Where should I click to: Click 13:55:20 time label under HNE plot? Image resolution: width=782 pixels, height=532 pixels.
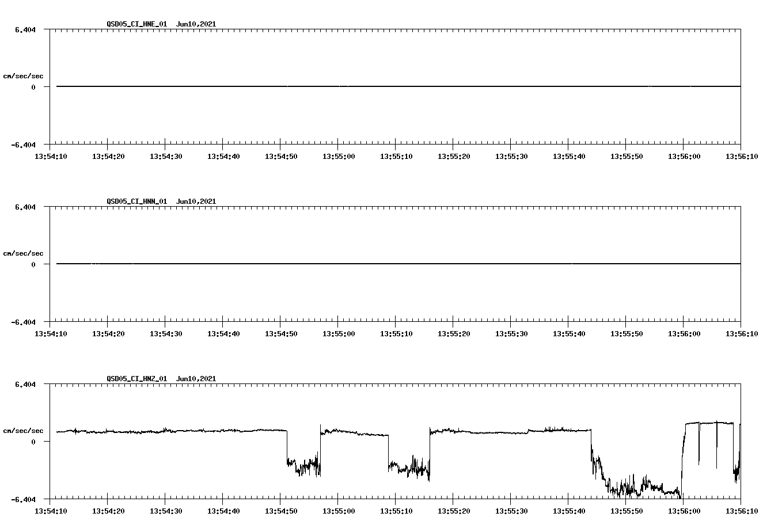coord(453,156)
